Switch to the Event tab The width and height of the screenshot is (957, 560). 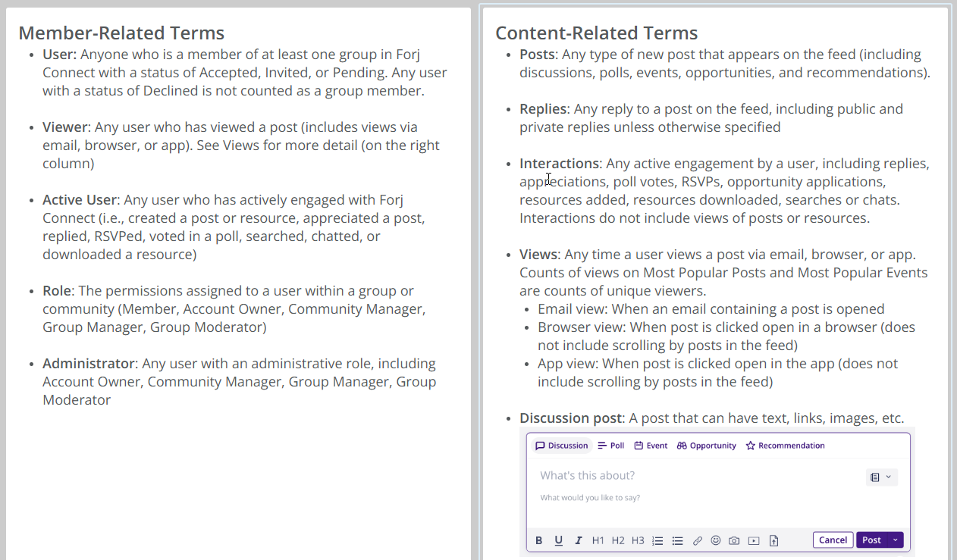651,446
